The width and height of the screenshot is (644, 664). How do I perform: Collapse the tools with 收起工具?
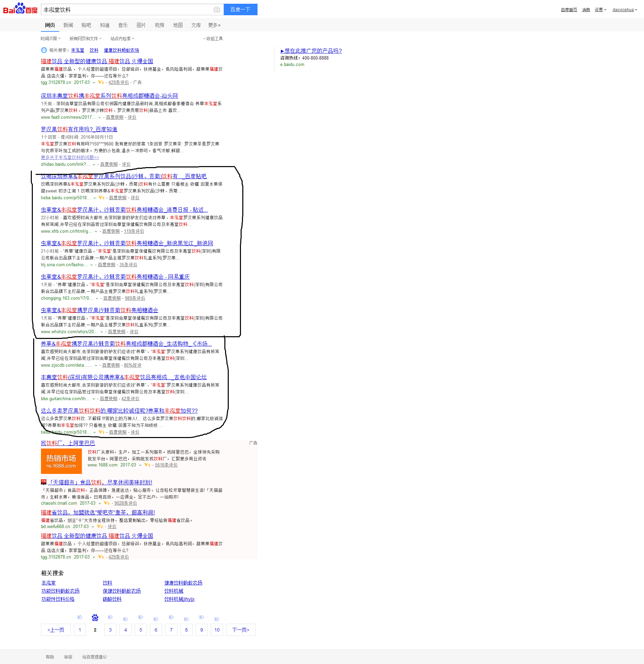click(213, 39)
